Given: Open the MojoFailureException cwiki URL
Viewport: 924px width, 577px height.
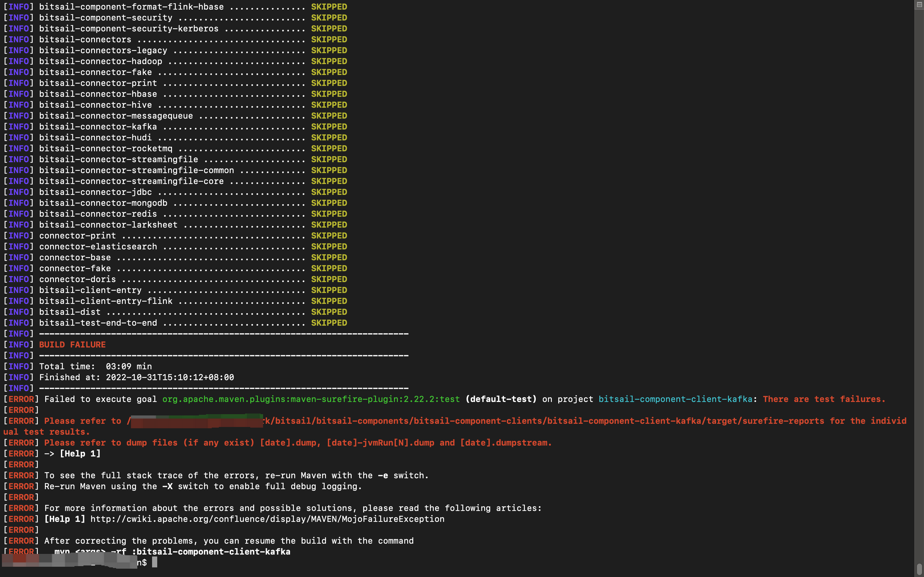Looking at the screenshot, I should pos(267,519).
